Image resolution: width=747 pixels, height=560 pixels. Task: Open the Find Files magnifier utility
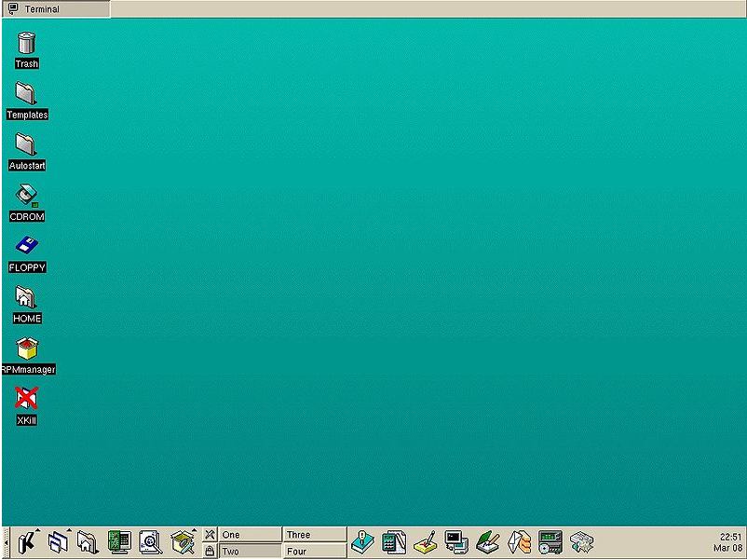[150, 541]
